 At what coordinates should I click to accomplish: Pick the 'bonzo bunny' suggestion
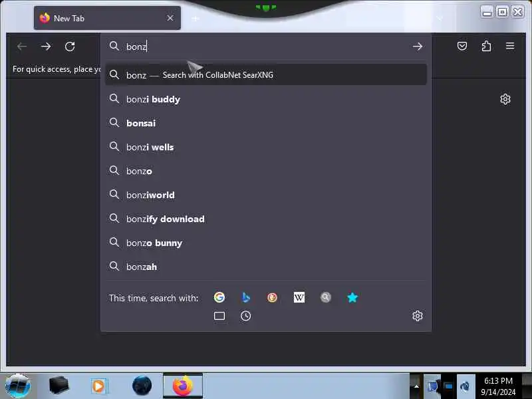(x=266, y=243)
